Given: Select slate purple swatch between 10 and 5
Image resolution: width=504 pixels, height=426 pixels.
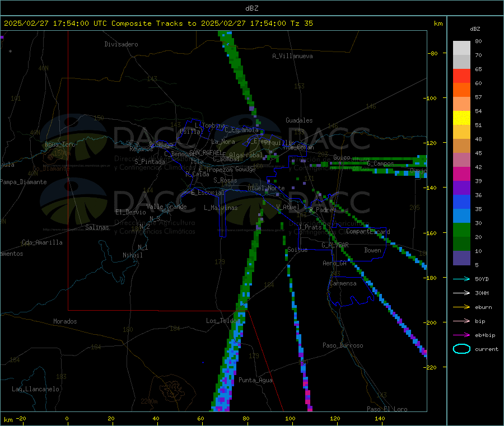Looking at the screenshot, I should pos(461,258).
